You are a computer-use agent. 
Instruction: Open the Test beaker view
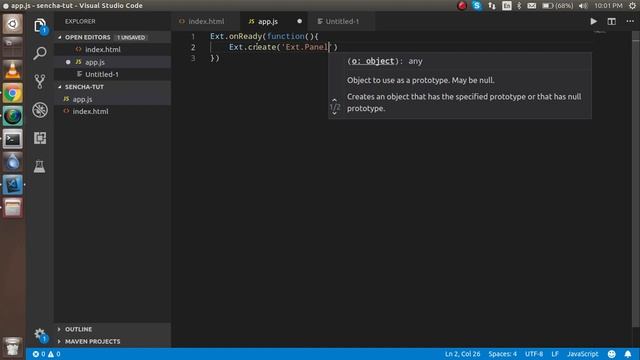(40, 166)
